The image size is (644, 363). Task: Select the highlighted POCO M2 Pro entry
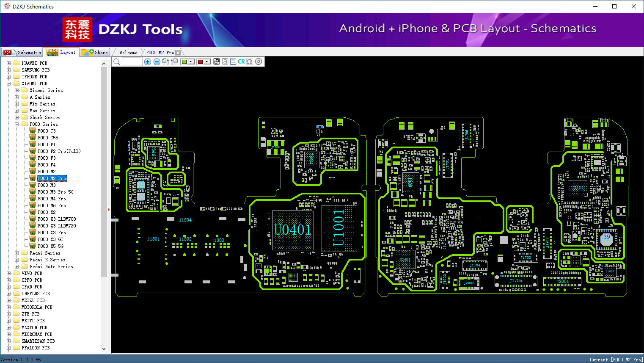pos(52,178)
